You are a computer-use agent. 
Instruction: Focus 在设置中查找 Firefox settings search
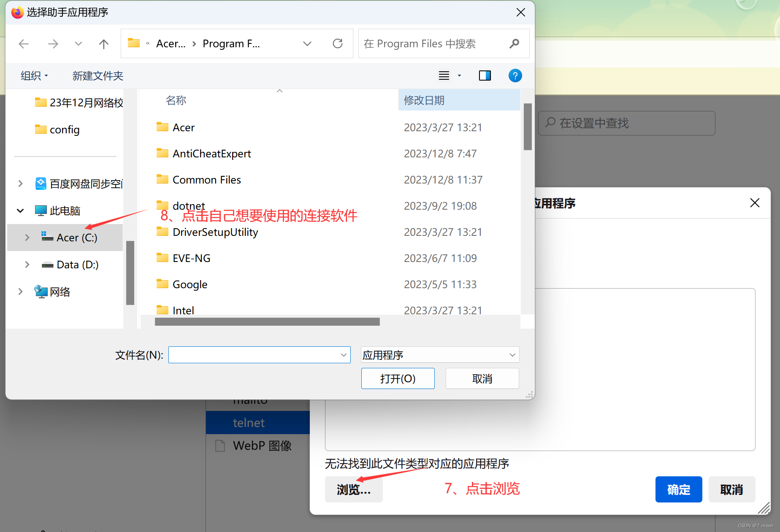tap(627, 123)
